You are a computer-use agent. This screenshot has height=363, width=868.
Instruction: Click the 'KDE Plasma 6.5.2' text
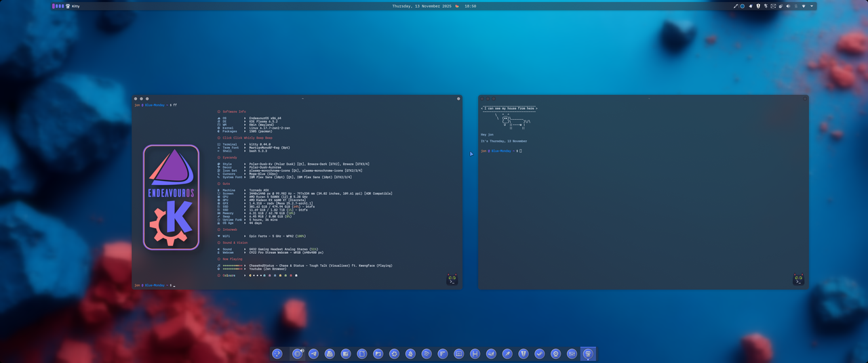click(x=263, y=121)
